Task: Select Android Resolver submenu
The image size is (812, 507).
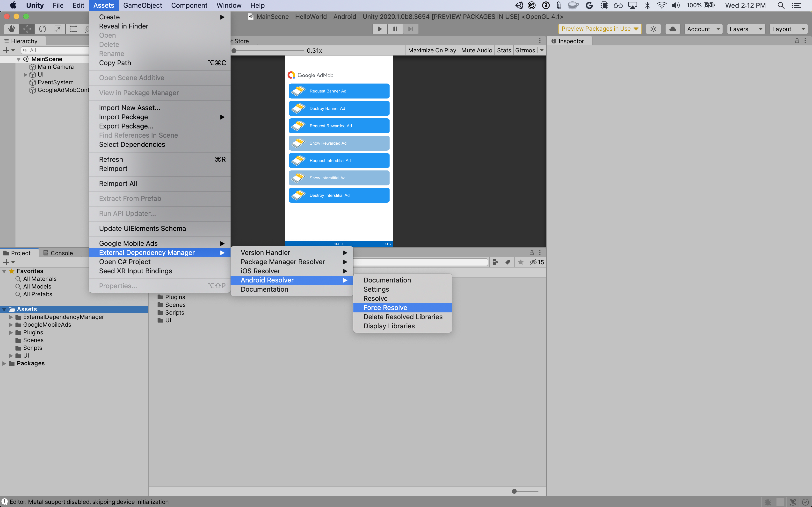Action: (x=290, y=280)
